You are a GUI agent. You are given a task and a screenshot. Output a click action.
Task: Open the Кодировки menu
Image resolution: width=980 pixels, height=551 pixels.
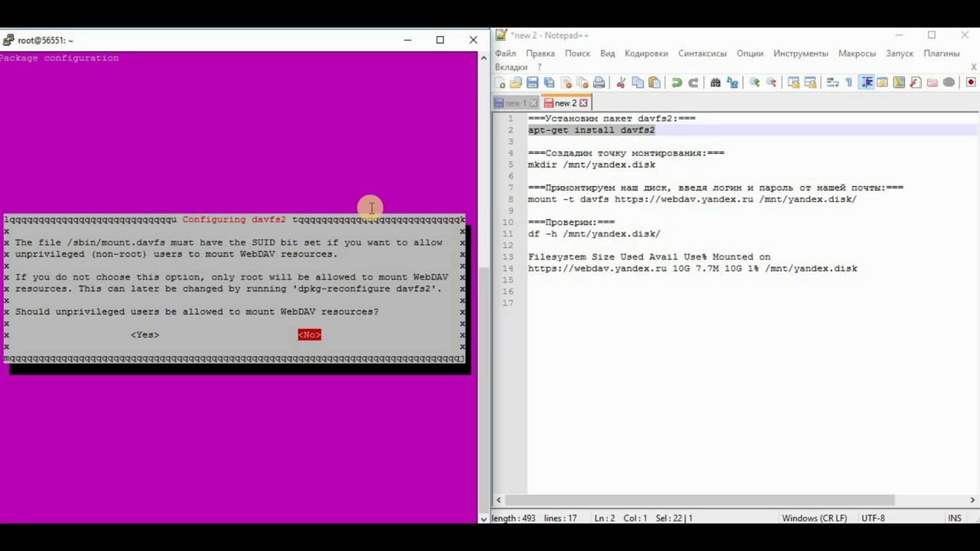pos(646,54)
